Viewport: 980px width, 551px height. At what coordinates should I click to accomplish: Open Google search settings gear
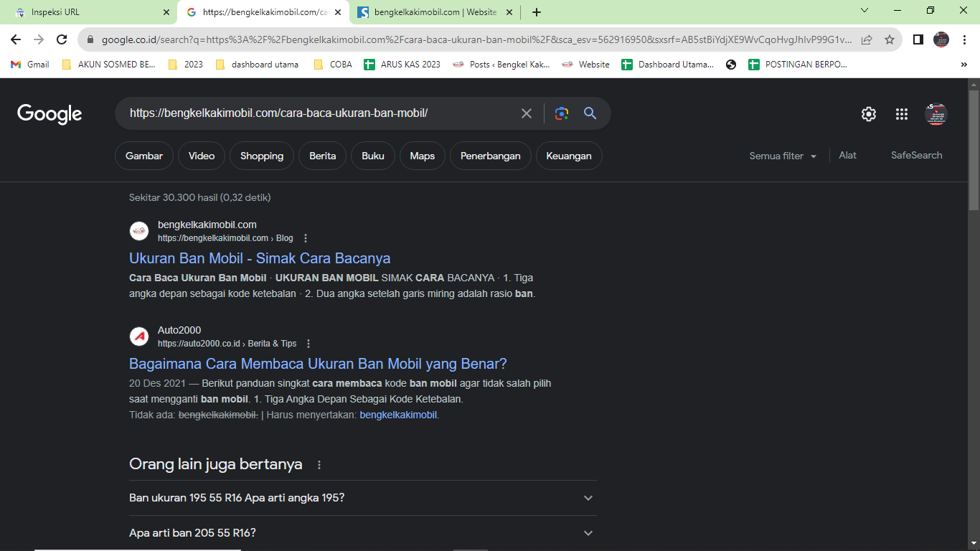pyautogui.click(x=869, y=114)
